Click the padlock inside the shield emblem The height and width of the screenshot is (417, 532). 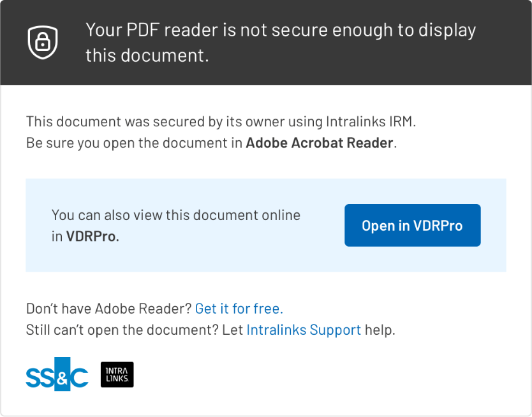42,43
